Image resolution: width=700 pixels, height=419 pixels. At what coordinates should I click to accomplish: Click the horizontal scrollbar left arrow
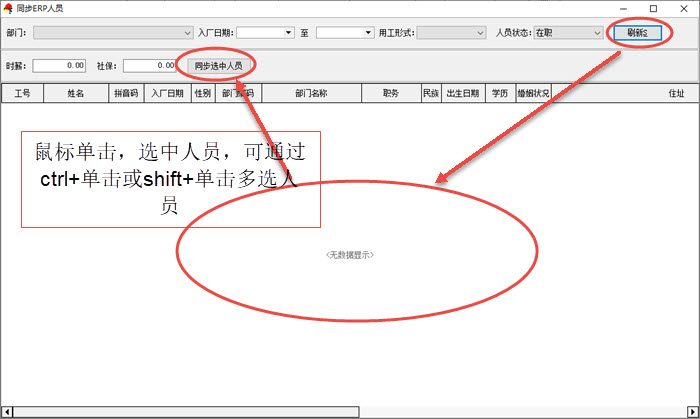click(x=7, y=412)
